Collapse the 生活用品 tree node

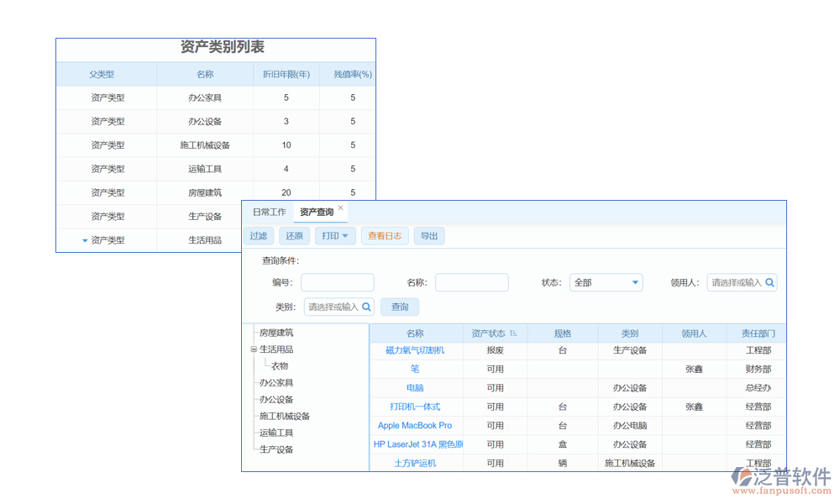(x=254, y=349)
